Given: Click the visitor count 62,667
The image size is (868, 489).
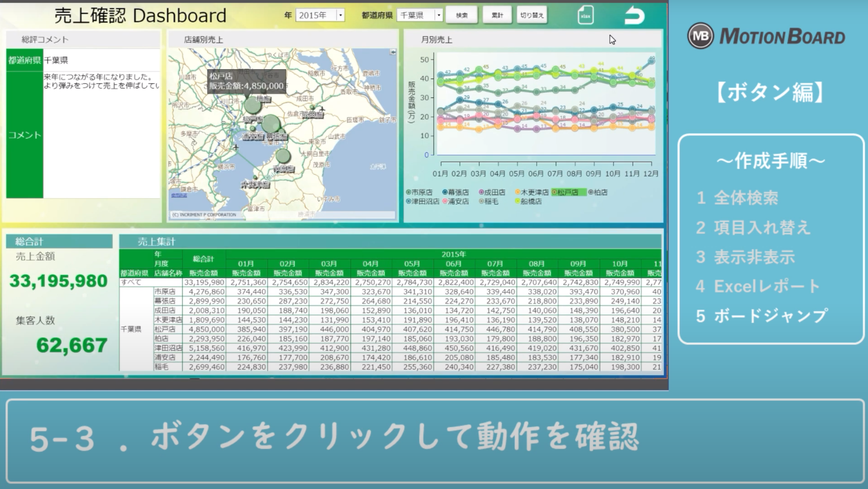Looking at the screenshot, I should [72, 345].
